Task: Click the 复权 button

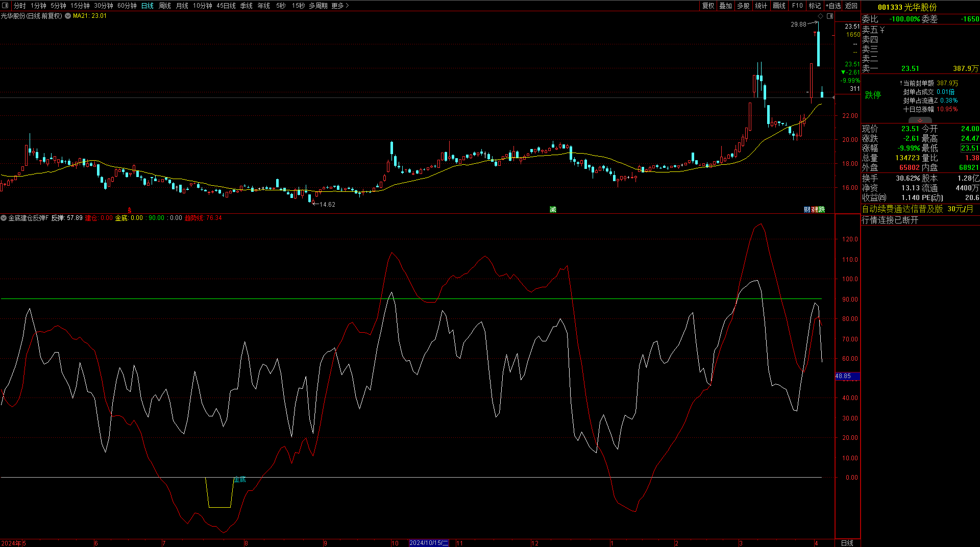Action: [708, 6]
